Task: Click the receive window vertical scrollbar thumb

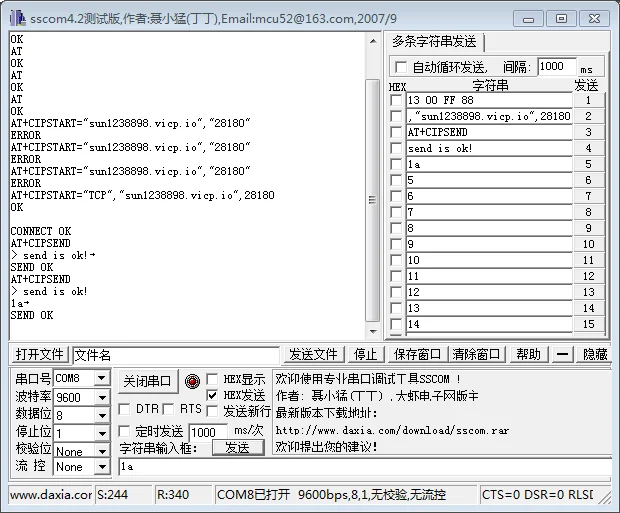Action: point(372,200)
